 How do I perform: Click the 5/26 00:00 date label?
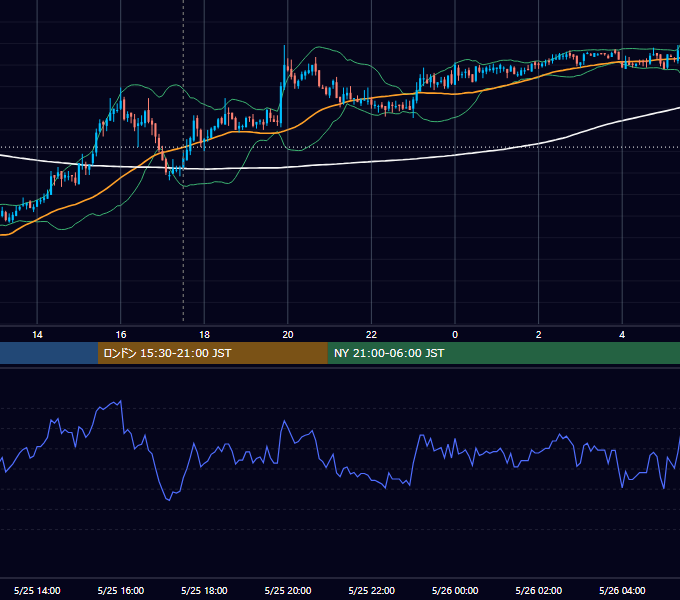[x=455, y=590]
